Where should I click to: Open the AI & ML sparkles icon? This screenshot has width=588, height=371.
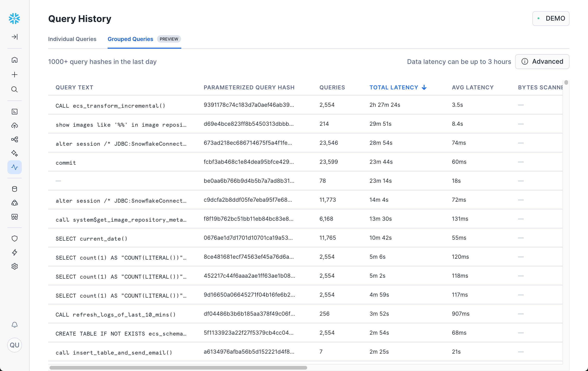pyautogui.click(x=15, y=153)
